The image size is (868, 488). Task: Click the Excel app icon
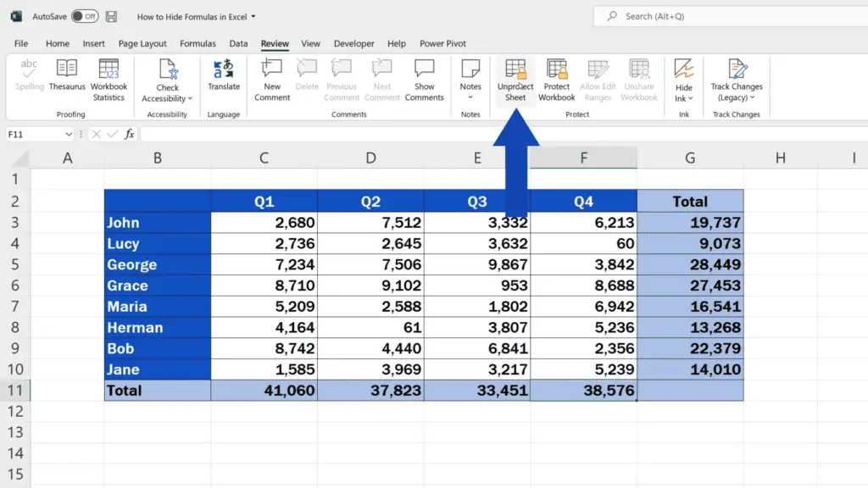[x=17, y=17]
